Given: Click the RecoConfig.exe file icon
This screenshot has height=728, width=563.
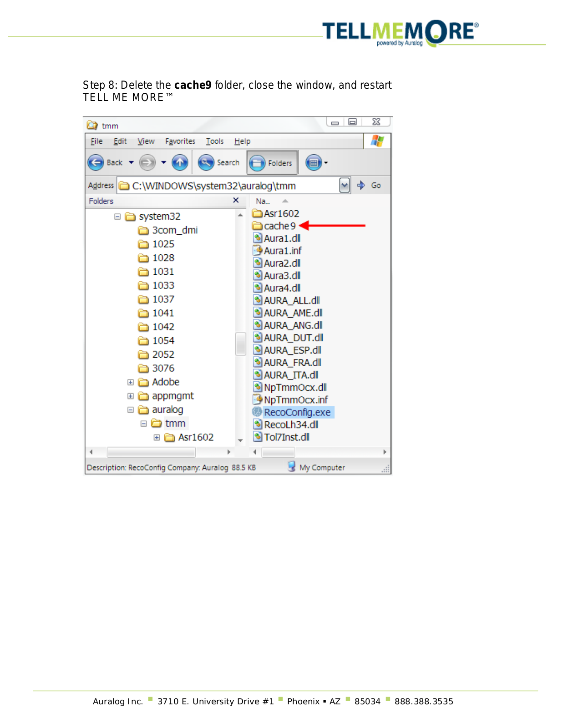Looking at the screenshot, I should click(257, 412).
